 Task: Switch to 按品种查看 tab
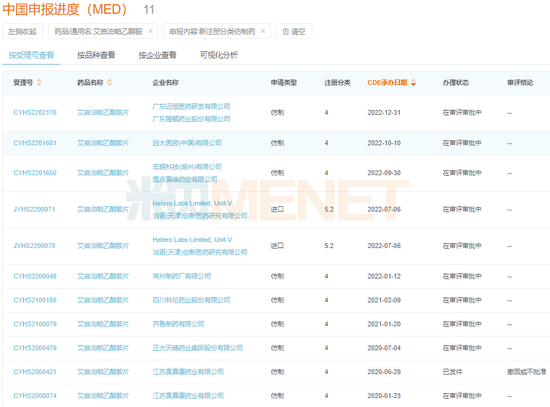coord(96,55)
